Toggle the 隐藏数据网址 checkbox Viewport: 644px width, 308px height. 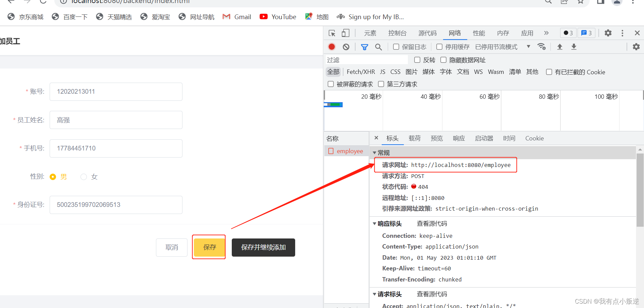[x=443, y=60]
